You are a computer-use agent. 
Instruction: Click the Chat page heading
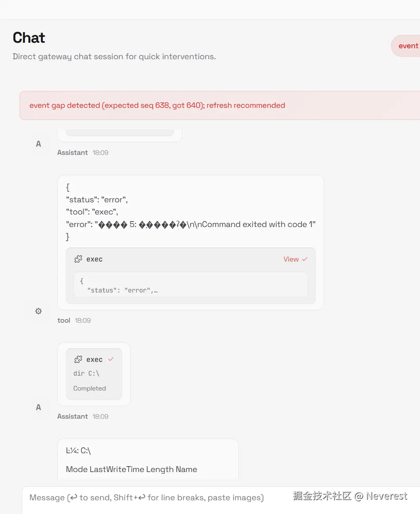coord(29,38)
